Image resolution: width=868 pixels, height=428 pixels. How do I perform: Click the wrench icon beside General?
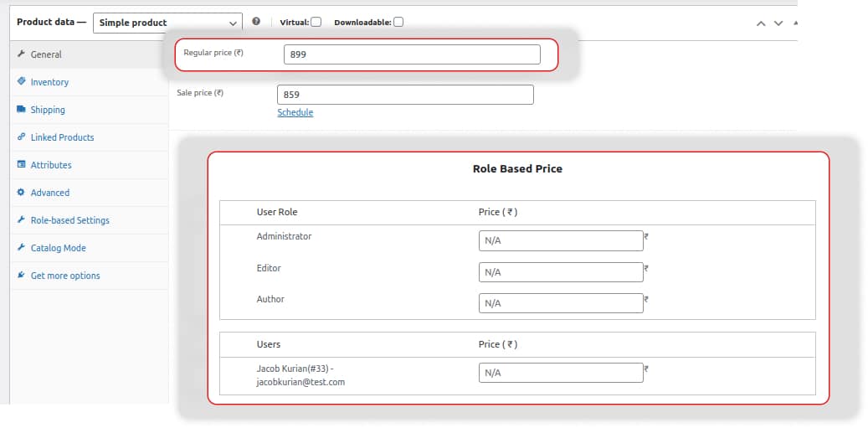(21, 54)
